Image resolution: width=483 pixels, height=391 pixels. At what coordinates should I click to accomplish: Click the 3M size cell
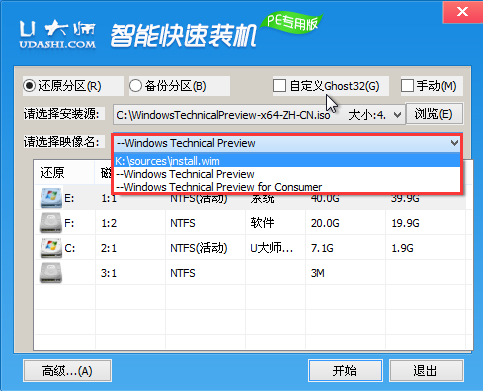[x=318, y=273]
